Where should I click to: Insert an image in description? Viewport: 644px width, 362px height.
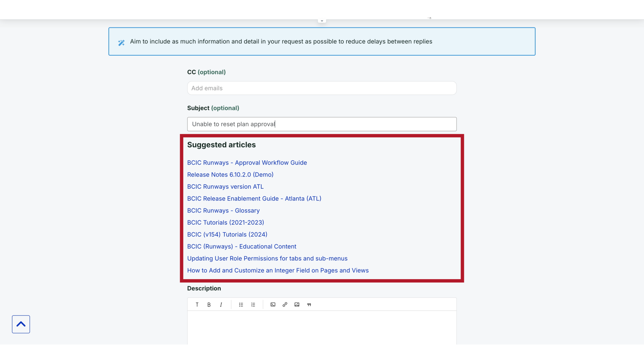click(x=297, y=305)
